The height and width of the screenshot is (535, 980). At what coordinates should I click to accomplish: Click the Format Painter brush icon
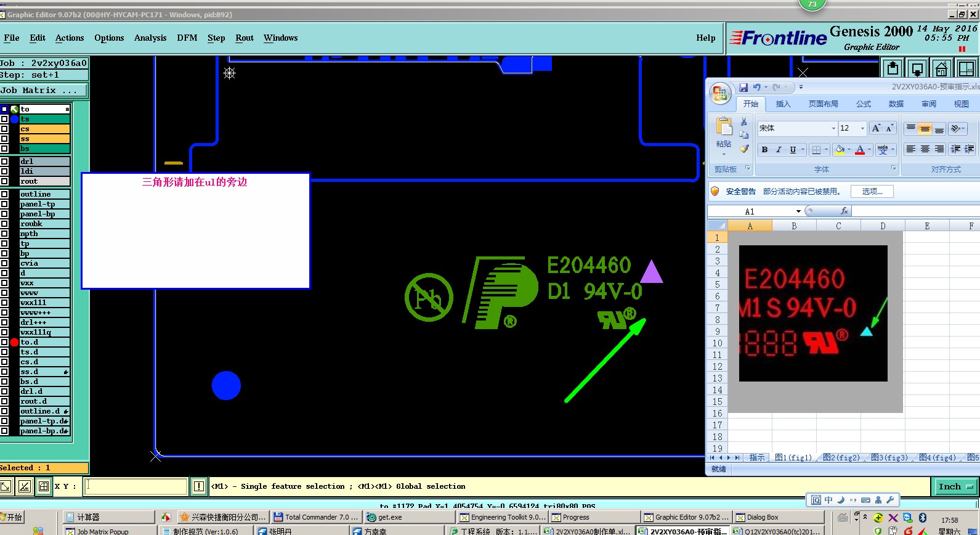click(744, 149)
